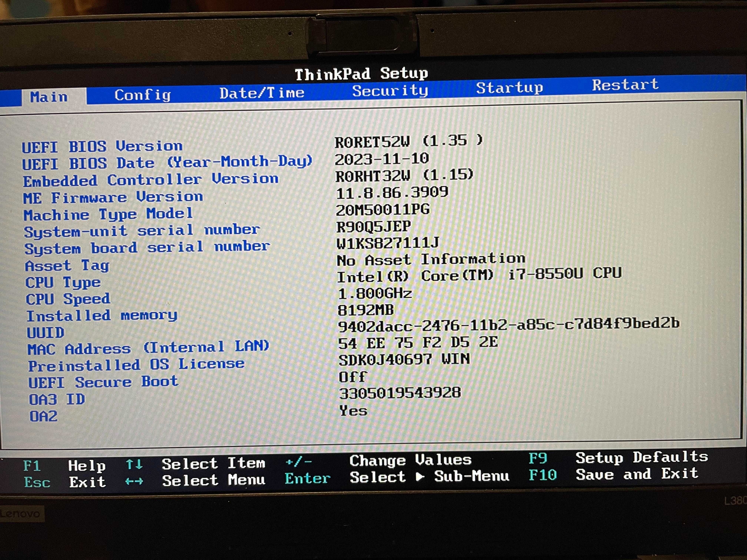Select Embedded Controller Version label
This screenshot has height=560, width=747.
point(151,180)
